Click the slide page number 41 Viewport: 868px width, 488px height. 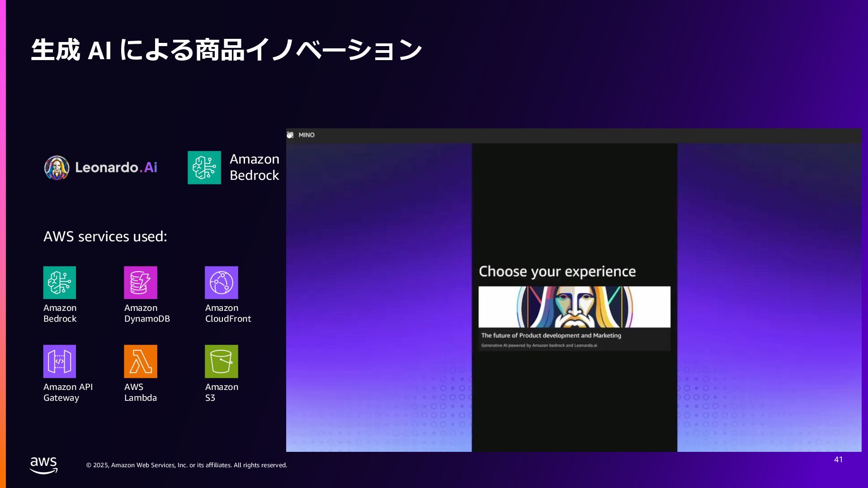coord(838,460)
